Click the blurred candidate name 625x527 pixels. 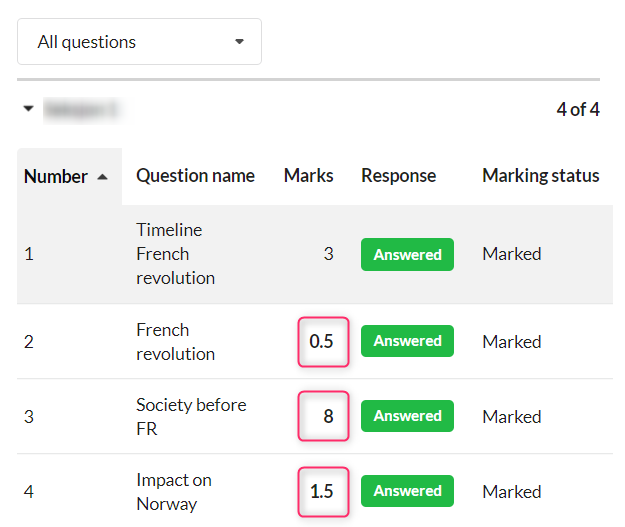point(82,109)
